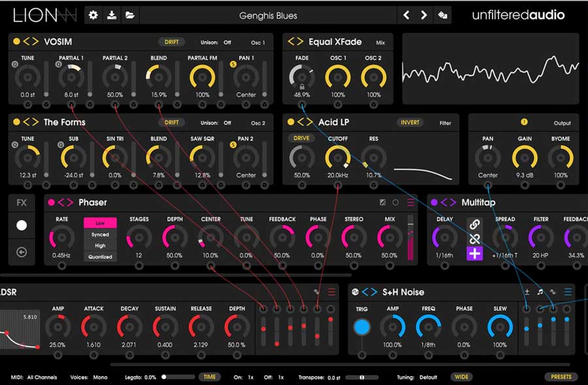Toggle Phaser effect power dot
The height and width of the screenshot is (385, 588).
(52, 202)
